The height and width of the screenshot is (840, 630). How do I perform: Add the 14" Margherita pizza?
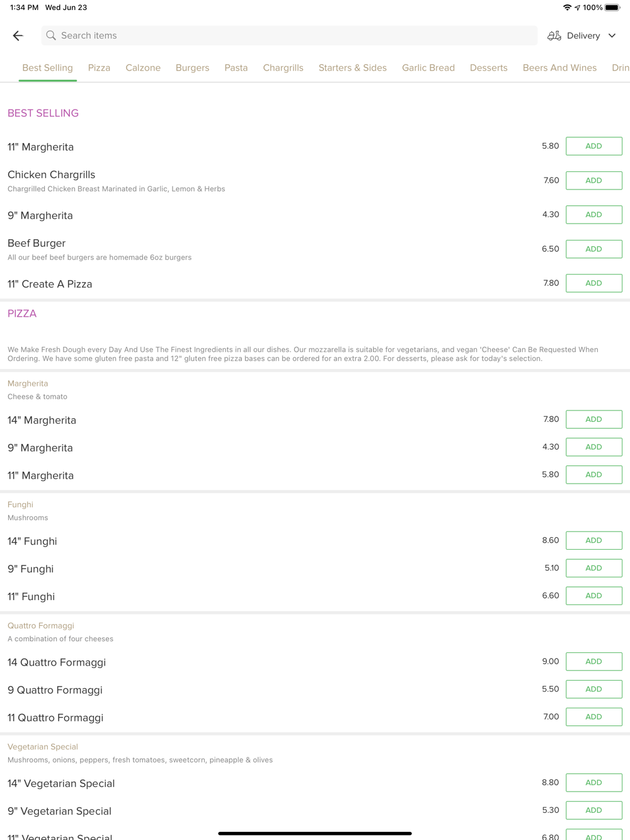tap(593, 419)
